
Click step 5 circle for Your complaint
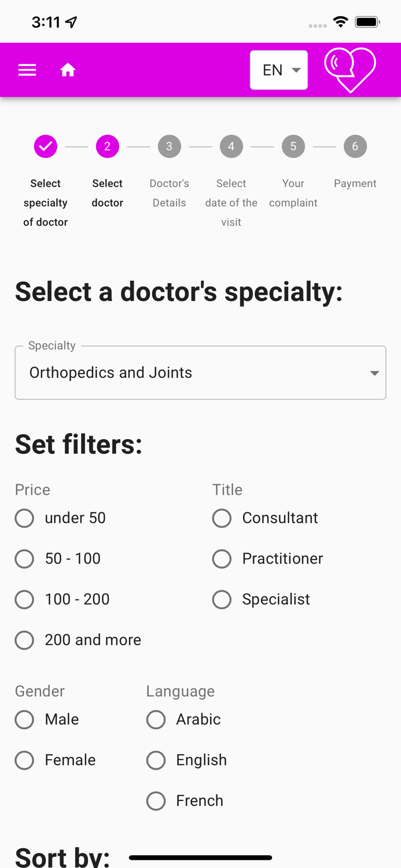click(293, 146)
